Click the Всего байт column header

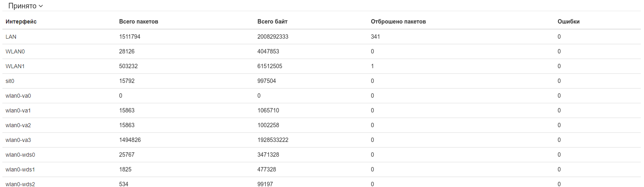pyautogui.click(x=272, y=22)
